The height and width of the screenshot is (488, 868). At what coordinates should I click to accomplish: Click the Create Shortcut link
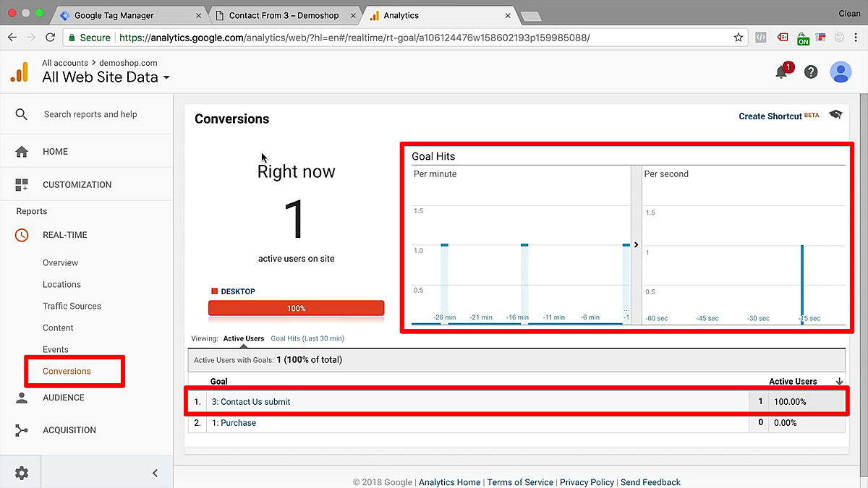click(770, 116)
